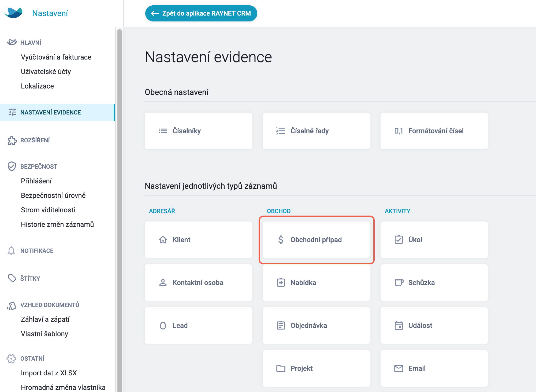This screenshot has height=392, width=536.
Task: Open the Číselníky settings card
Action: [198, 131]
